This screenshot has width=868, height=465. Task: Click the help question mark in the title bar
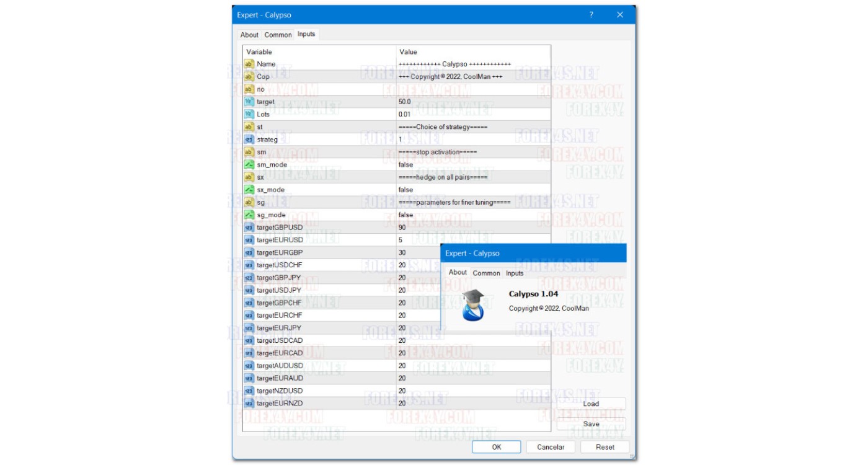tap(590, 14)
